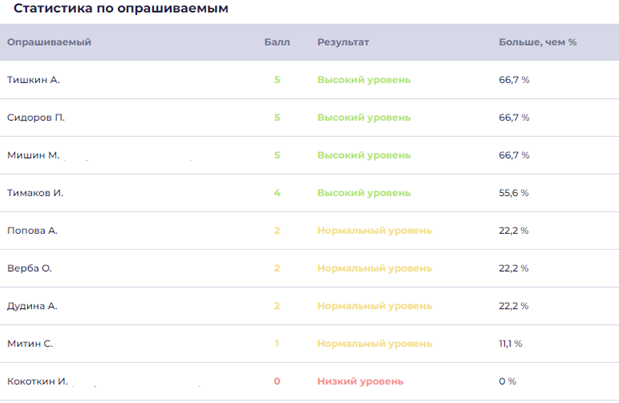Click the 11,1 % value
This screenshot has height=403, width=619.
tap(510, 343)
